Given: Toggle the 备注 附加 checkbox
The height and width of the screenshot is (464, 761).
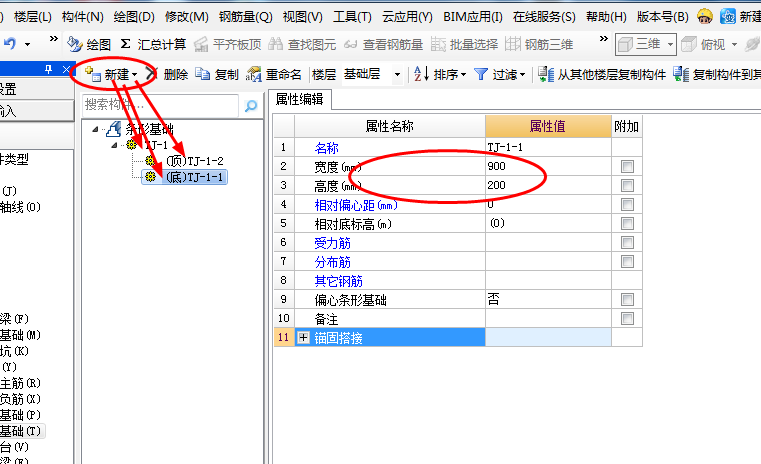Looking at the screenshot, I should (627, 318).
